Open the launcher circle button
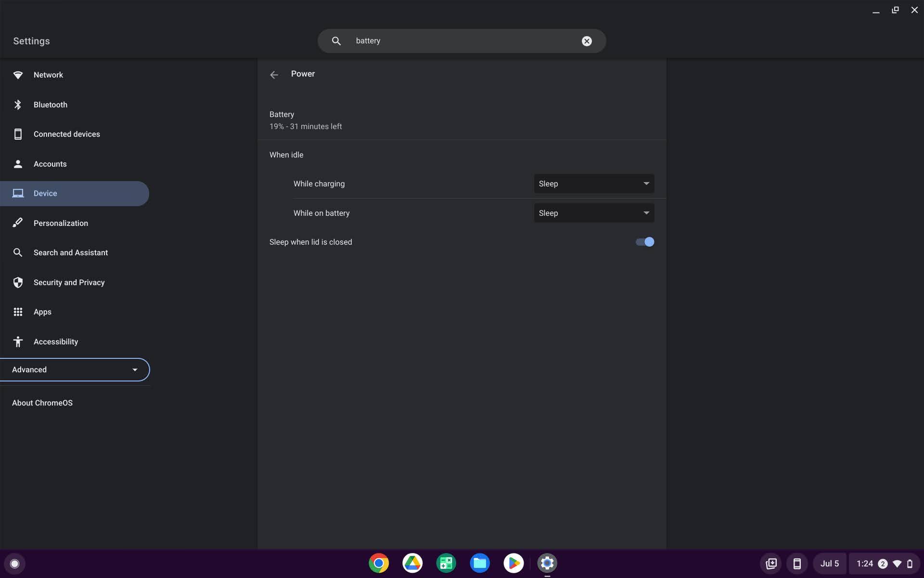Image resolution: width=924 pixels, height=578 pixels. point(14,564)
